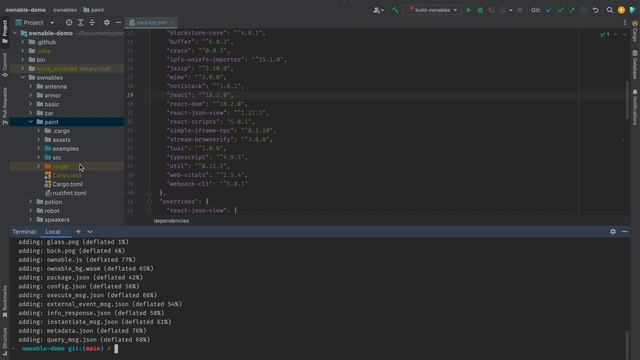Viewport: 640px width, 360px height.
Task: Select opened file target icon in Project panel
Action: point(69,22)
